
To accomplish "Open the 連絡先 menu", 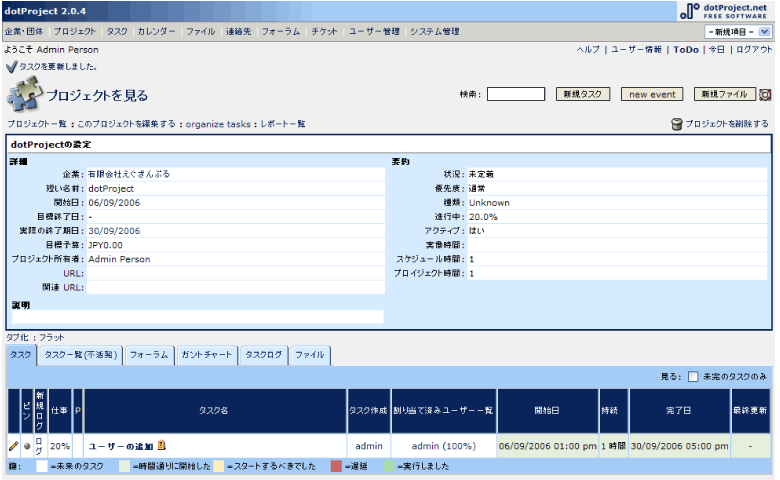I will [x=238, y=31].
